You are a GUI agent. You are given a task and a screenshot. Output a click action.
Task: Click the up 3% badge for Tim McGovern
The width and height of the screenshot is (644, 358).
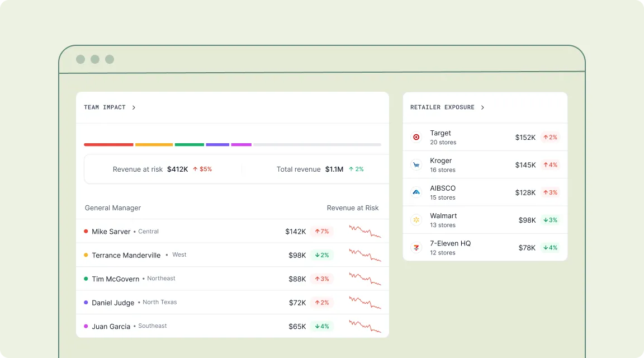click(x=322, y=279)
